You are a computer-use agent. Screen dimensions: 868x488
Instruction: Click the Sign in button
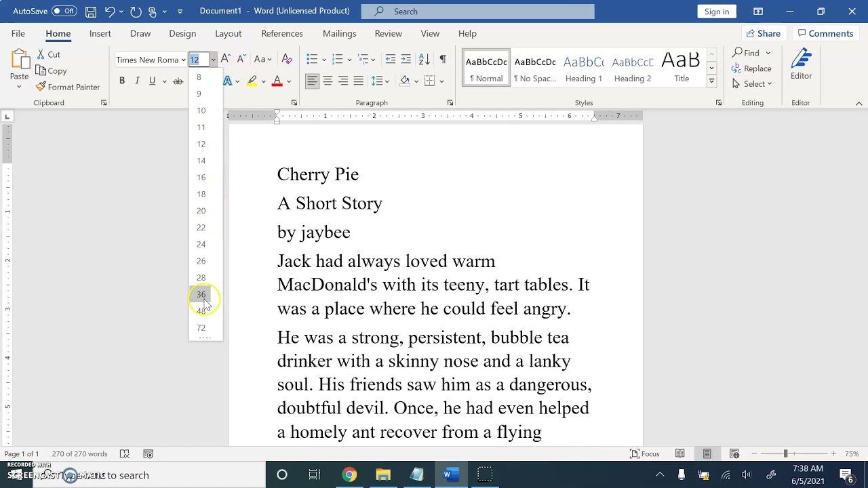pos(717,12)
